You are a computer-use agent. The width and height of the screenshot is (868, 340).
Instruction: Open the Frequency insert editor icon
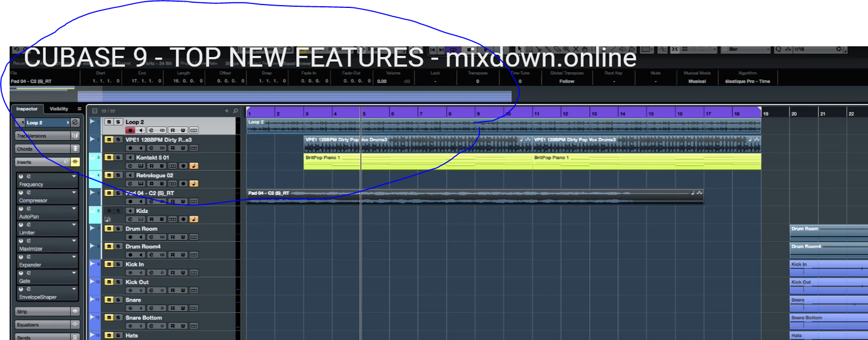[29, 177]
